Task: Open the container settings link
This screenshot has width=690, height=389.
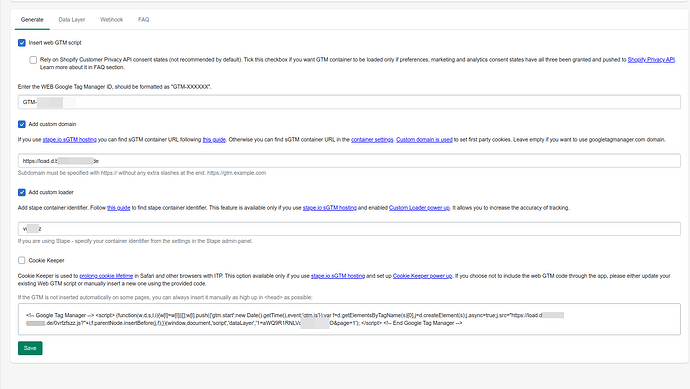Action: coord(372,140)
